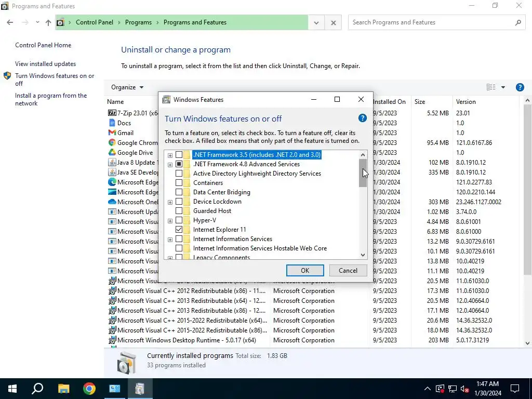Enable Device Lockdown checkbox
The image size is (532, 399).
[x=179, y=202]
